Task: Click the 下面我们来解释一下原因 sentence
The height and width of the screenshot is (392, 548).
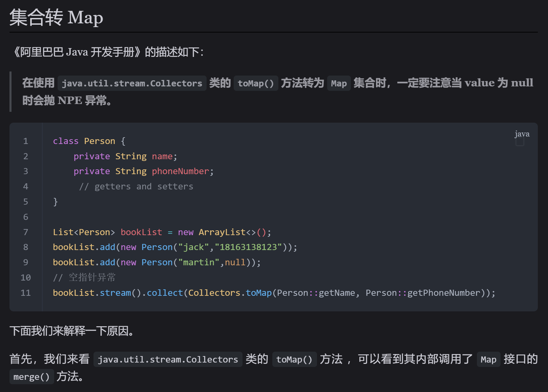Action: pyautogui.click(x=72, y=331)
